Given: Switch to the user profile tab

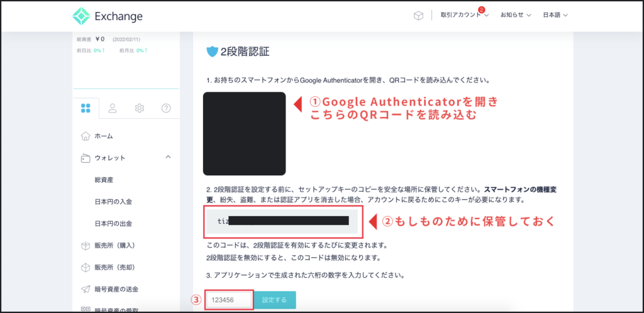Looking at the screenshot, I should point(113,108).
